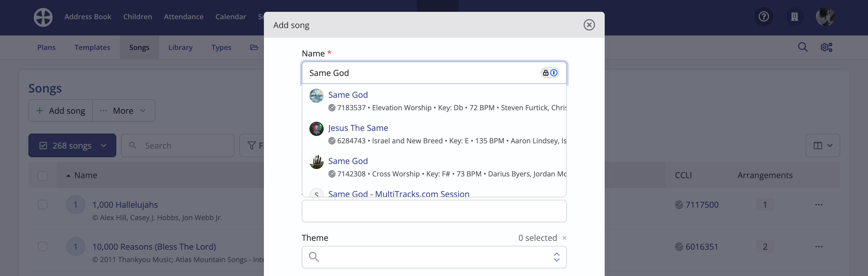Choose the Jesus The Same suggestion
The width and height of the screenshot is (868, 276).
pos(434,134)
